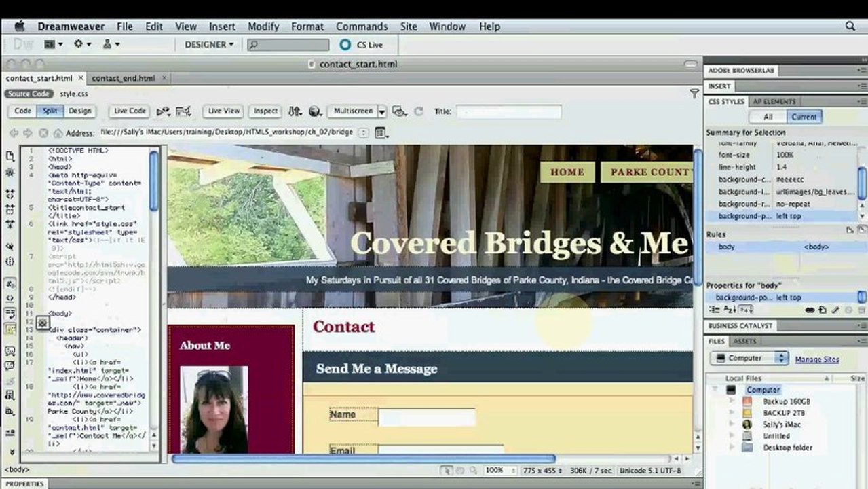This screenshot has height=489, width=868.
Task: Click the search field in the application bar
Action: coord(288,45)
